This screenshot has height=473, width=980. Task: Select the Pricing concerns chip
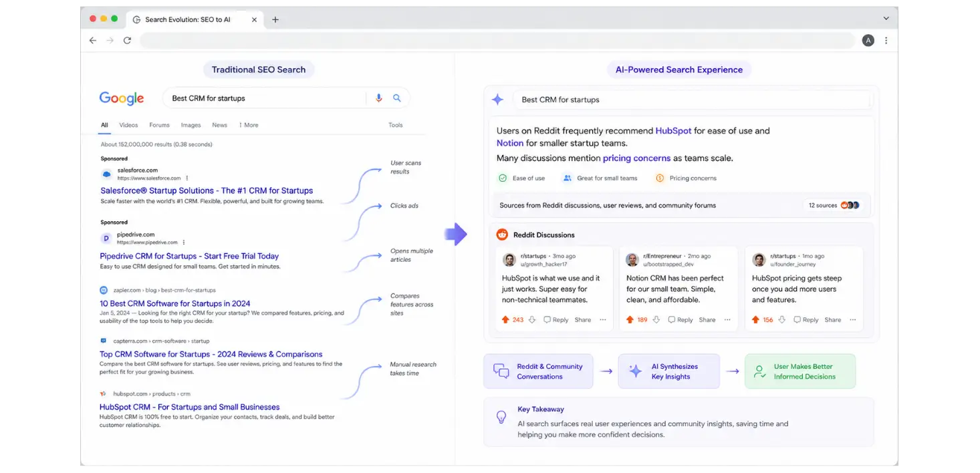pos(685,178)
